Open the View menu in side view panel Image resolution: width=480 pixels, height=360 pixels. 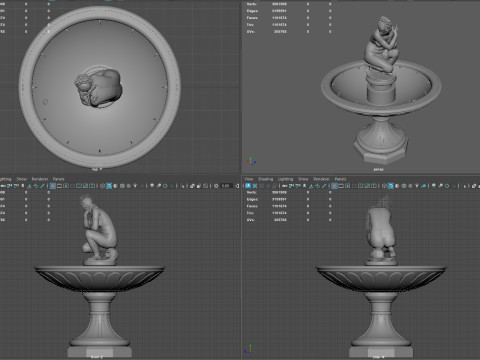tap(249, 179)
